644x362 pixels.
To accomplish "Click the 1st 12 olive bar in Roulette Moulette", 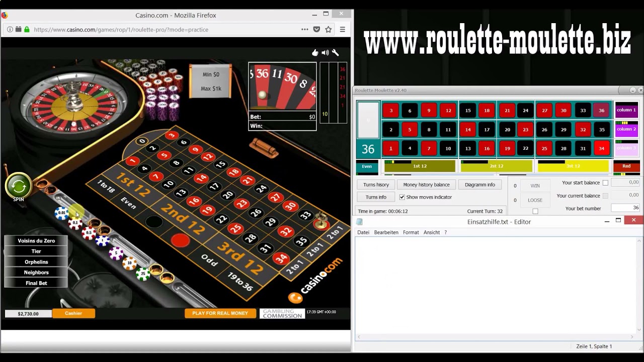I will 420,166.
